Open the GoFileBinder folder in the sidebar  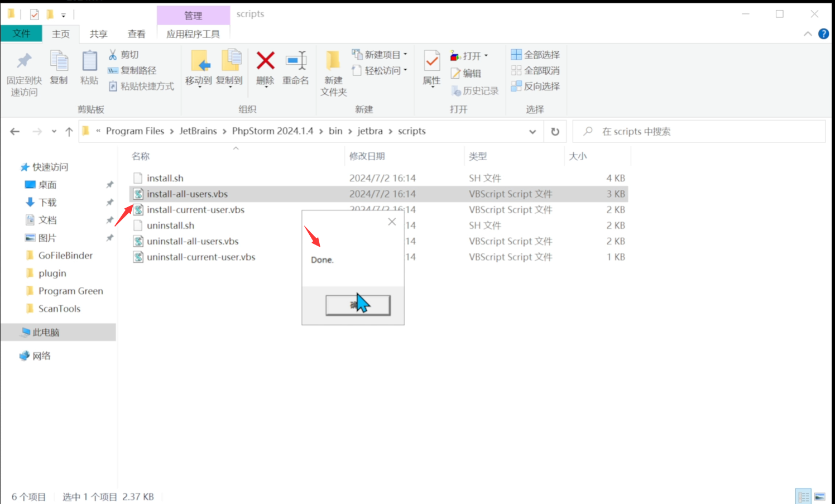65,256
